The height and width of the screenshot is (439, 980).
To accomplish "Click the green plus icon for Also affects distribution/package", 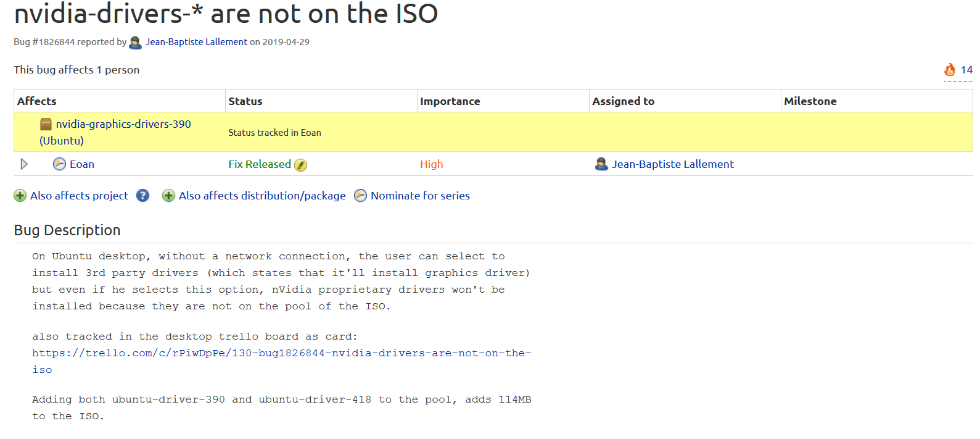I will (168, 196).
